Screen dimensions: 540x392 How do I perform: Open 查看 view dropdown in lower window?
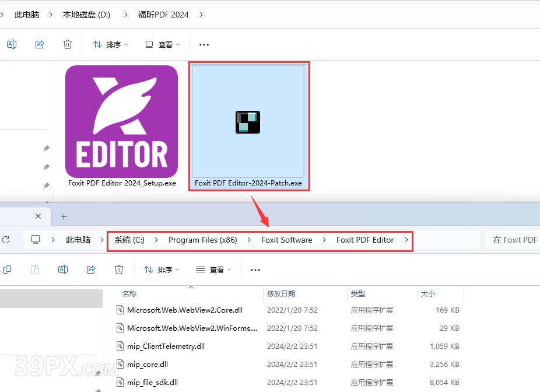click(213, 269)
